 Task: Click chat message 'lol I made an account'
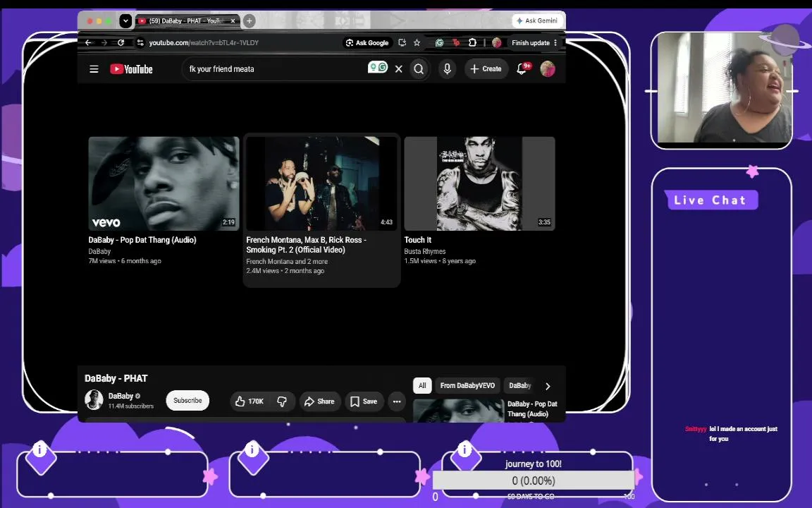(x=743, y=433)
